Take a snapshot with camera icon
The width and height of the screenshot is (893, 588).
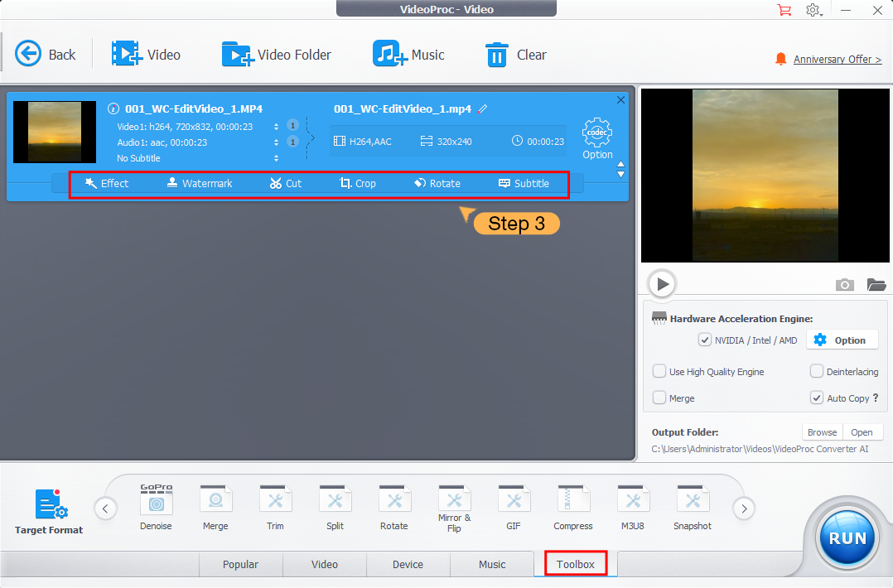[845, 284]
